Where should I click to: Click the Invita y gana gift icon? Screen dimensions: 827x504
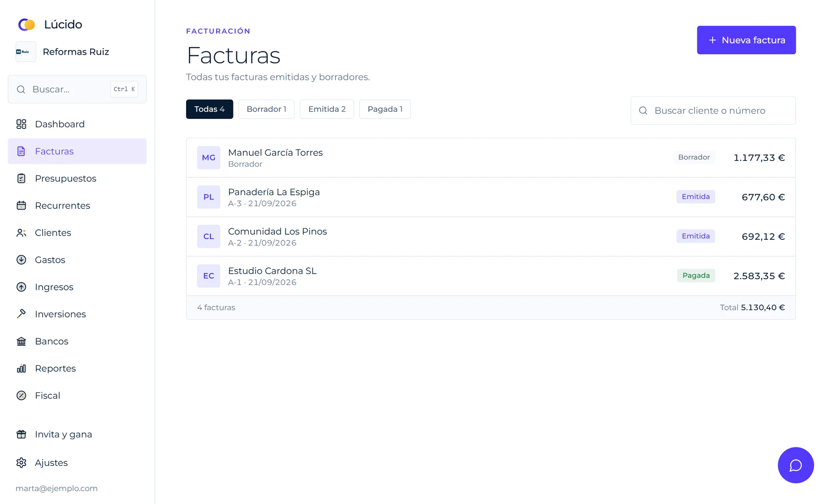coord(21,434)
